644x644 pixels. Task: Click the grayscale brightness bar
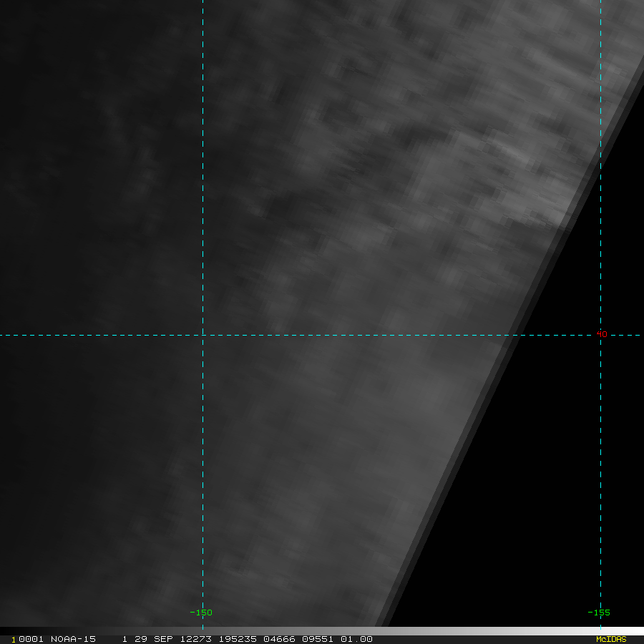click(322, 631)
